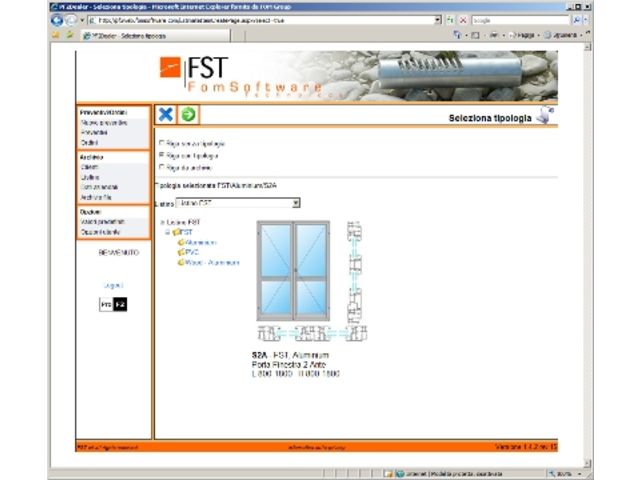
Task: Click the PVC folder icon in tree
Action: point(181,252)
